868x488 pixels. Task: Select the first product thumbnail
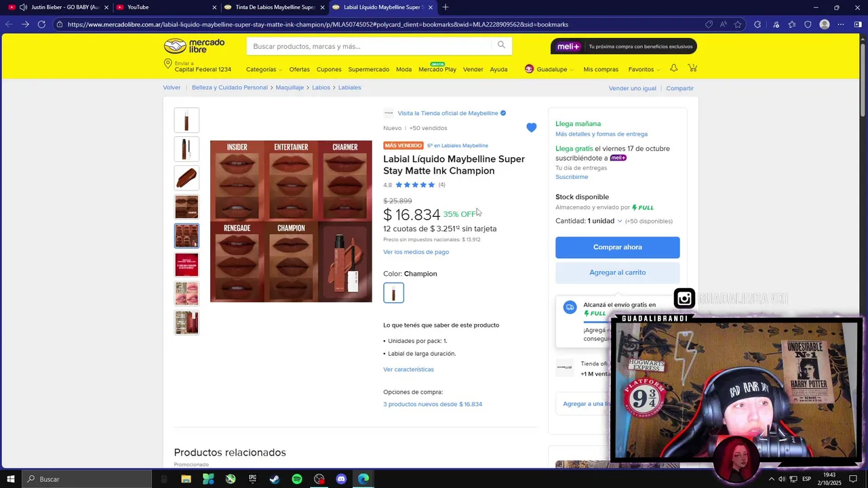tap(186, 120)
